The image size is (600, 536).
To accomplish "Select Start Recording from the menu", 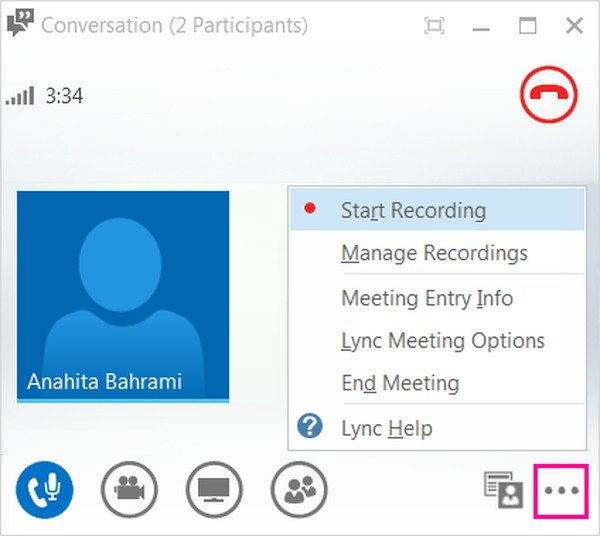I will (x=413, y=211).
